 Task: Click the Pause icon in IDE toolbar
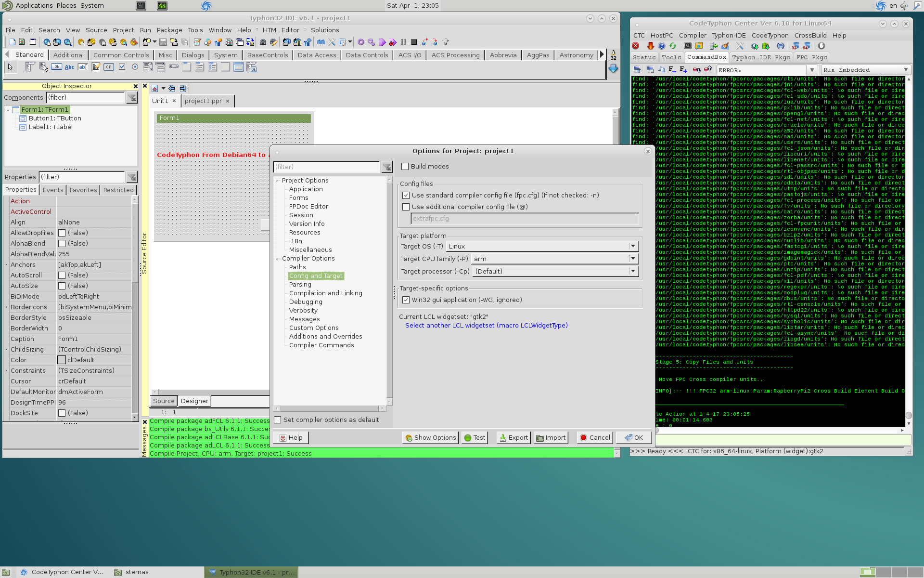(403, 42)
